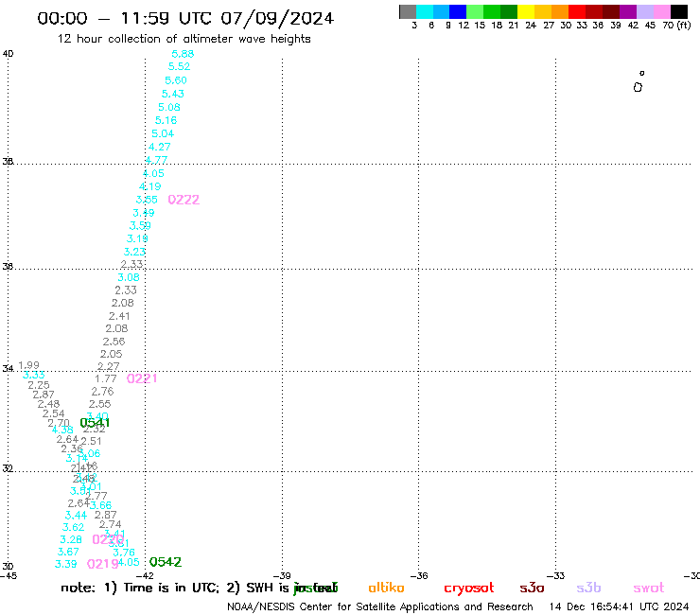Click the gray value 1.99
Viewport: 700px width, 615px height.
(x=29, y=365)
